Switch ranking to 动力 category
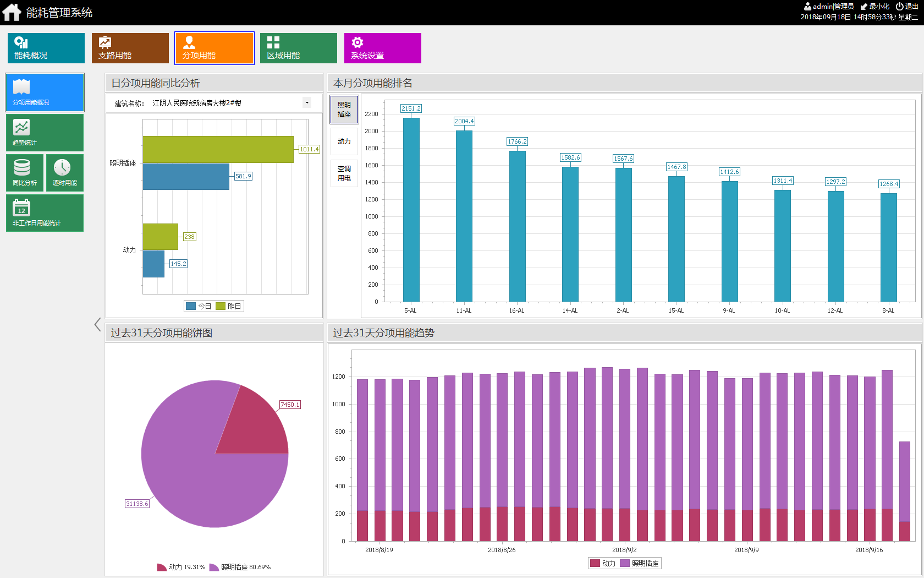This screenshot has height=578, width=924. (344, 141)
